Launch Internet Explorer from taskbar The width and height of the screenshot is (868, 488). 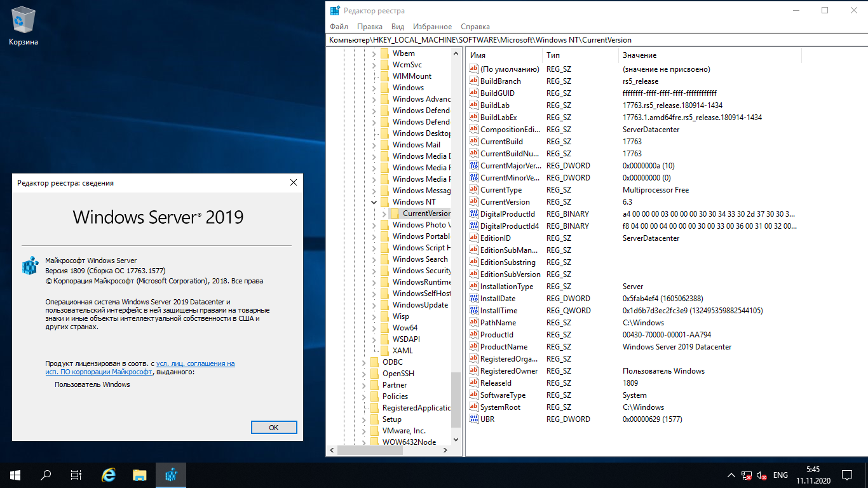click(x=109, y=475)
